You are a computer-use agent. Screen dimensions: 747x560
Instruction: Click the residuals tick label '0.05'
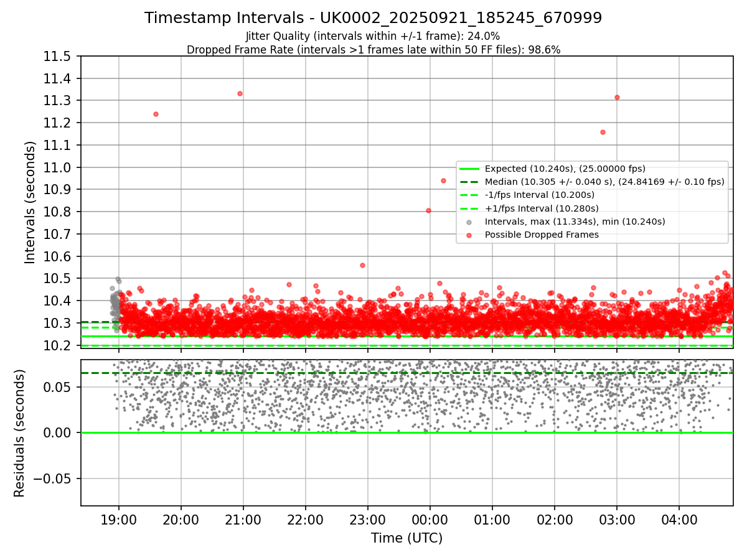pos(59,387)
